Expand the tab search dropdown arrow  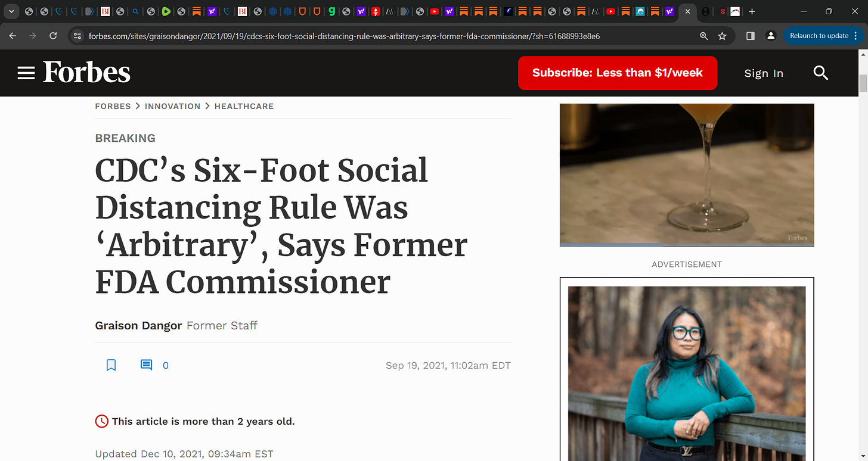pyautogui.click(x=11, y=11)
